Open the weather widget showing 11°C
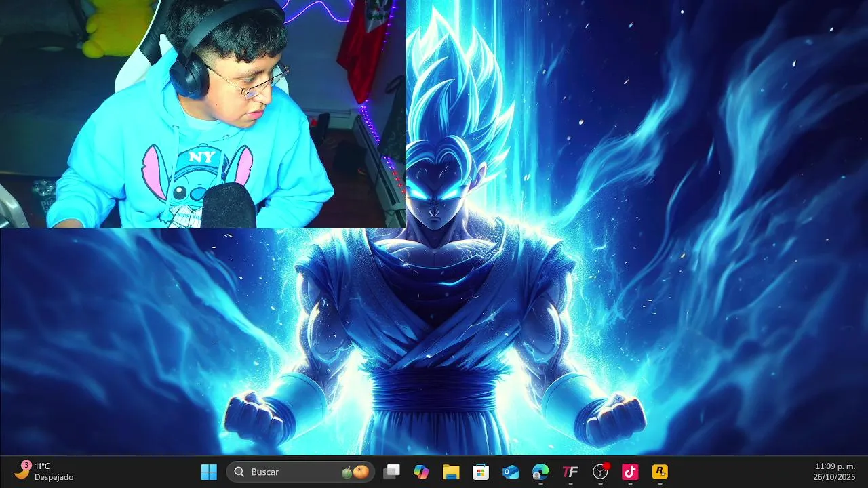Viewport: 868px width, 488px height. point(45,472)
